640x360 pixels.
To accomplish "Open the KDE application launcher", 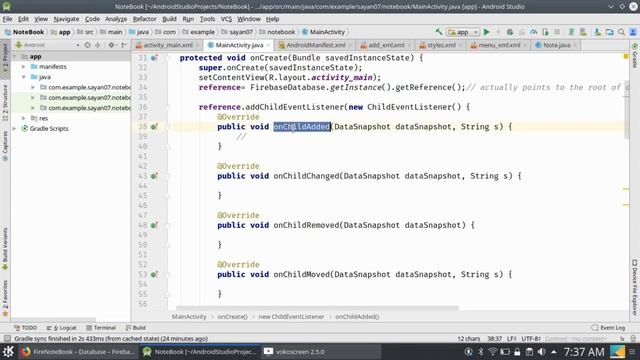I will click(x=8, y=351).
